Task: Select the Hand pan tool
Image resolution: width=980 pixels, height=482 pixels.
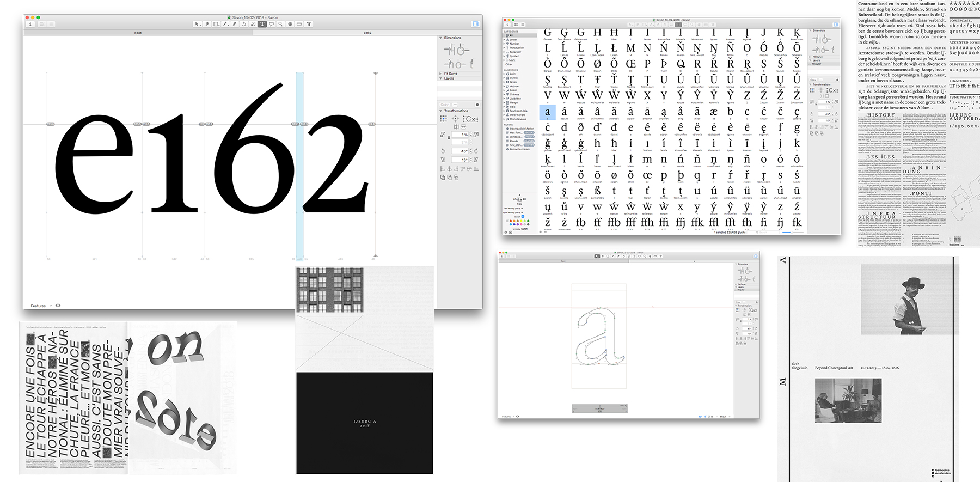Action: [x=290, y=24]
